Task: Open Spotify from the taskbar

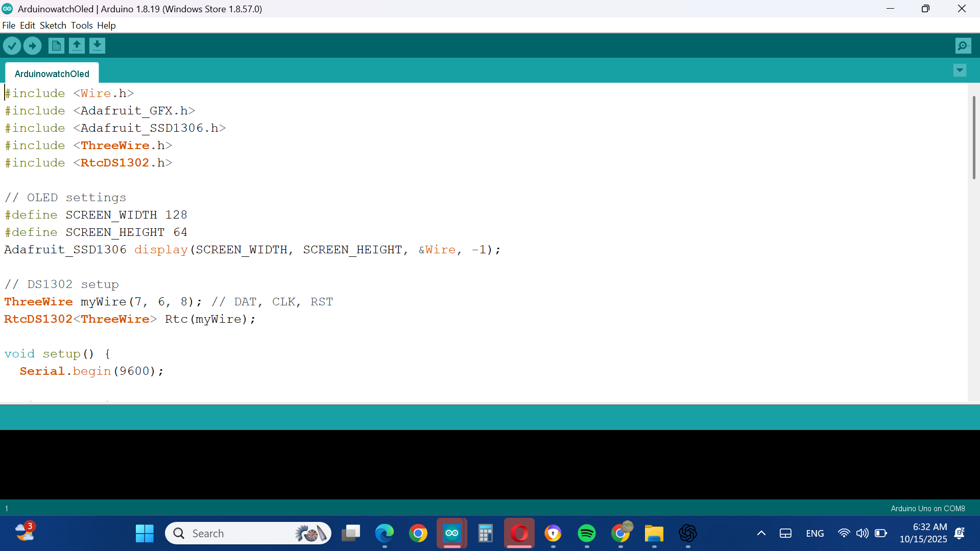Action: (x=587, y=534)
